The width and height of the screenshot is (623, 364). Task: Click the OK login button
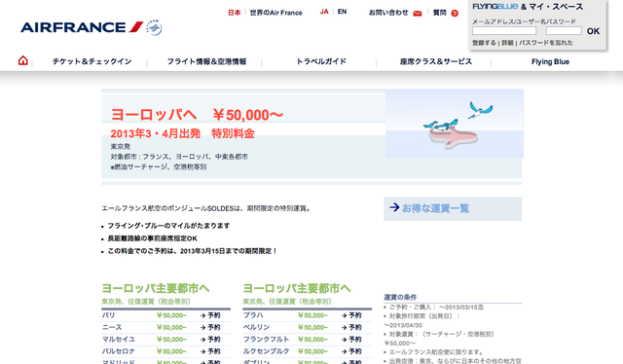[593, 31]
